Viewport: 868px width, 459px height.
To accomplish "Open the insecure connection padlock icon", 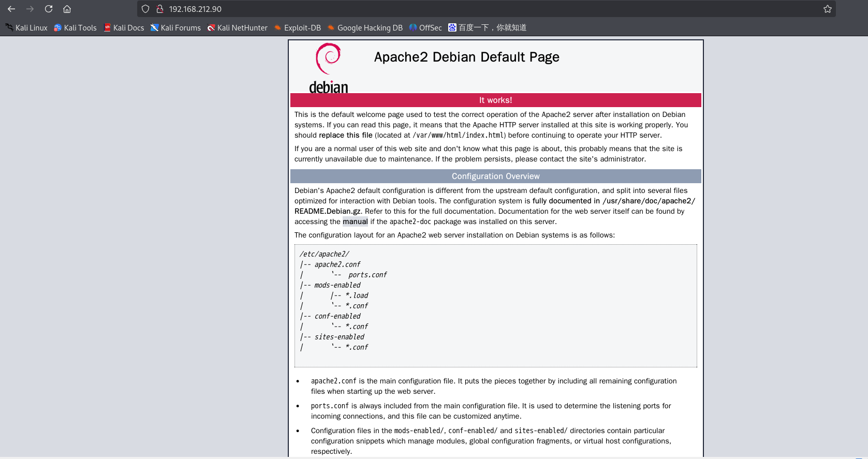I will point(160,9).
